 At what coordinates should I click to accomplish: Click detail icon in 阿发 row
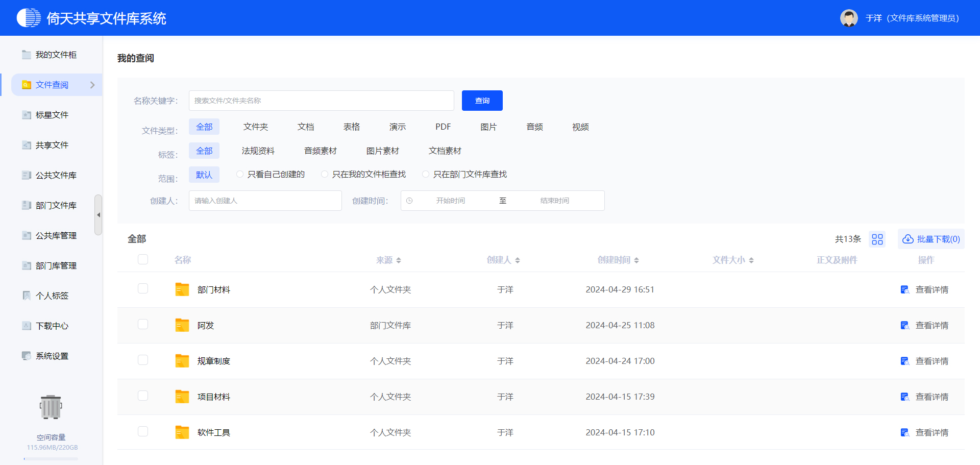[x=905, y=325]
